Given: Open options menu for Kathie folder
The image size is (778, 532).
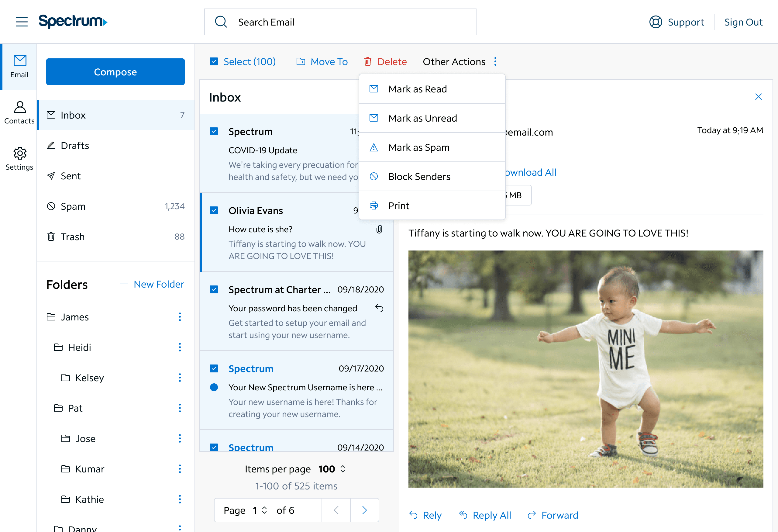Looking at the screenshot, I should click(180, 499).
